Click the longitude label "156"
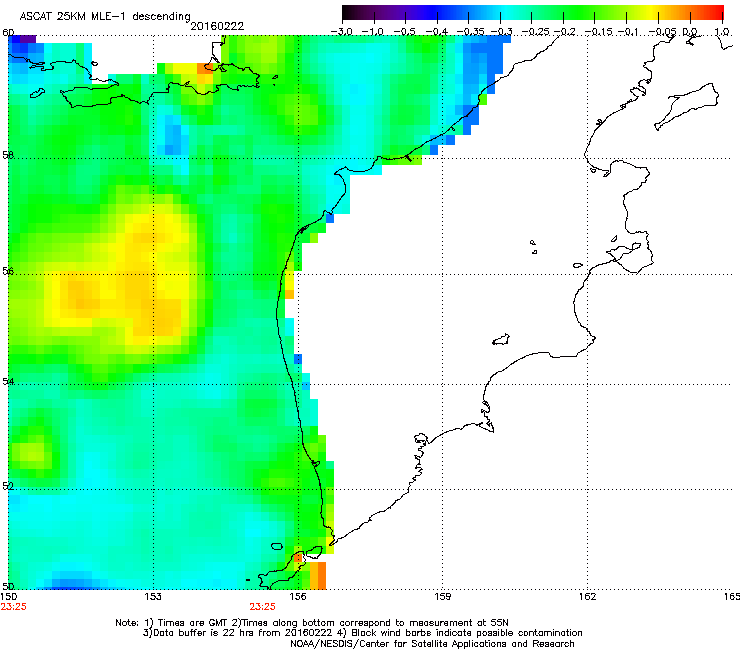This screenshot has height=650, width=740. point(298,597)
